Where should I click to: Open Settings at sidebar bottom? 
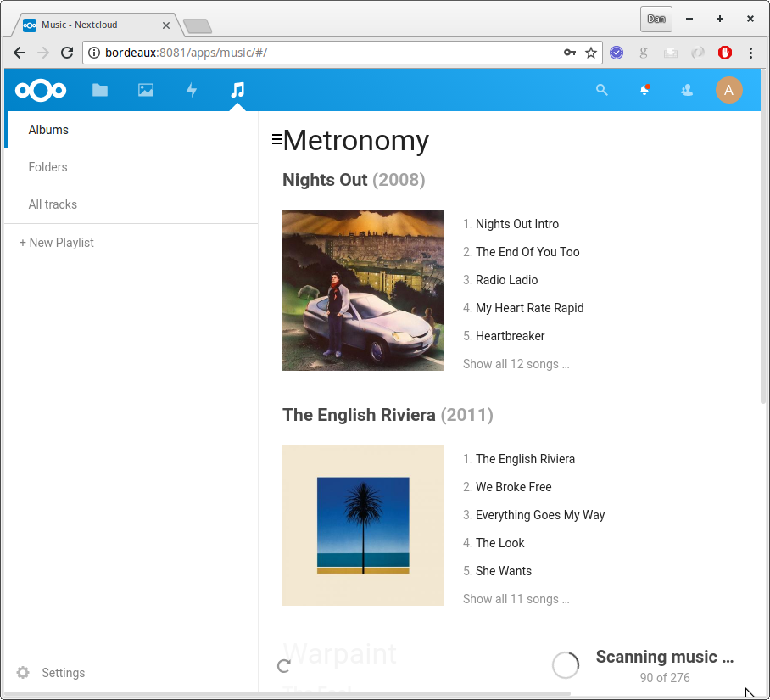63,673
